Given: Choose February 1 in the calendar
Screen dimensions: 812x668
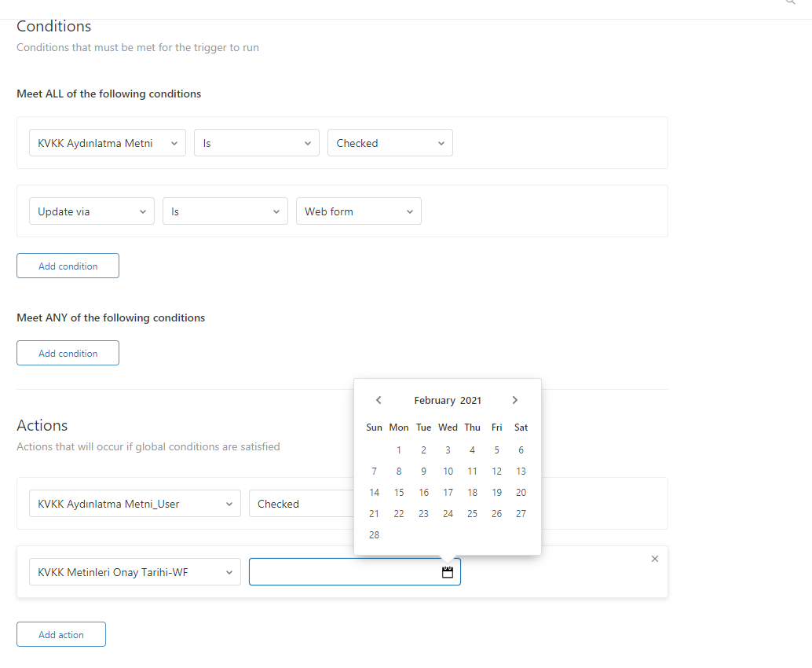Looking at the screenshot, I should pos(399,450).
